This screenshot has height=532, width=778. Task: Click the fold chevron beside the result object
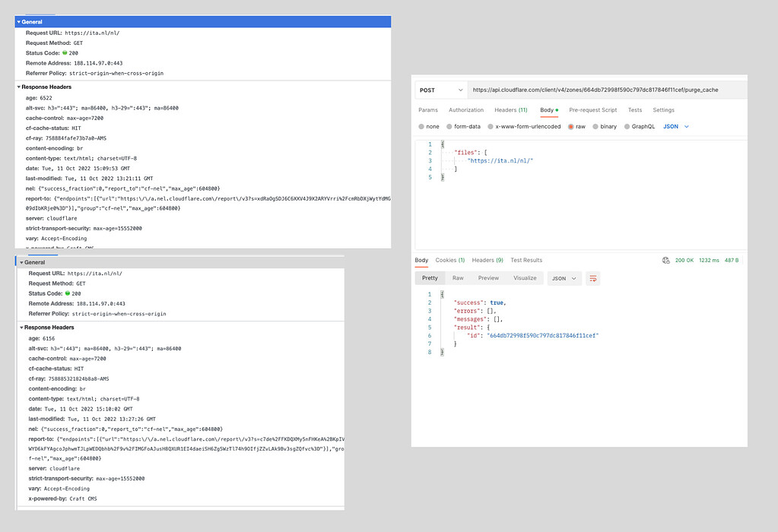click(x=442, y=328)
